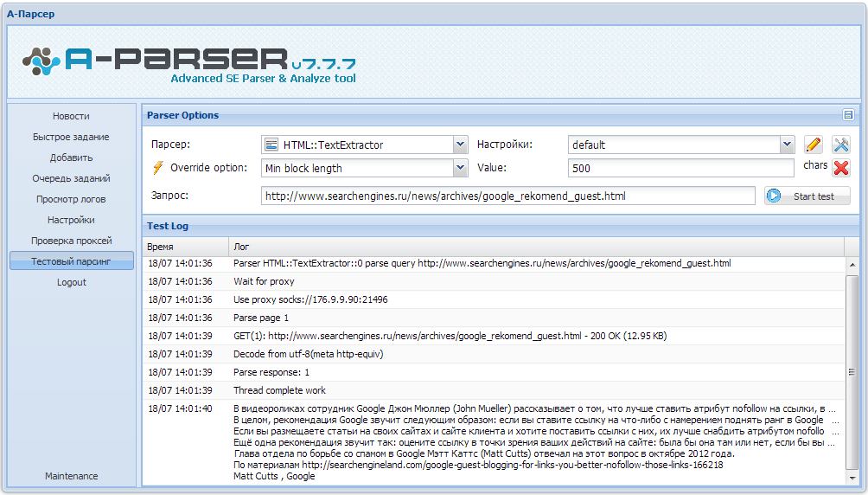Expand the Настройки preset dropdown arrow
Viewport: 868px width, 495px height.
pos(788,145)
